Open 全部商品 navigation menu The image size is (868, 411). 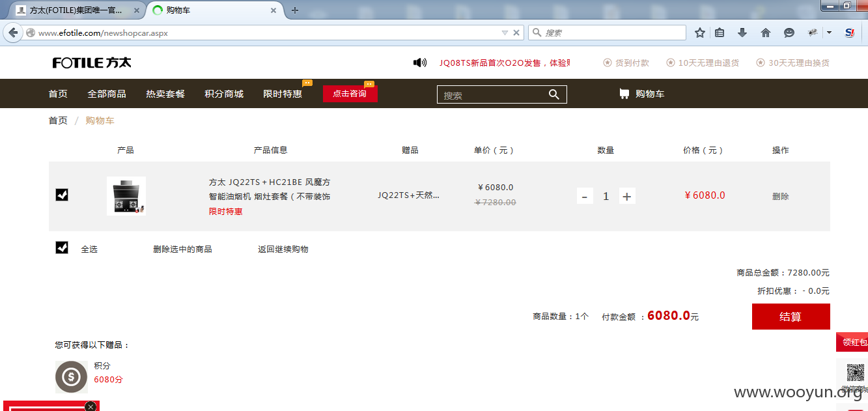[x=107, y=94]
